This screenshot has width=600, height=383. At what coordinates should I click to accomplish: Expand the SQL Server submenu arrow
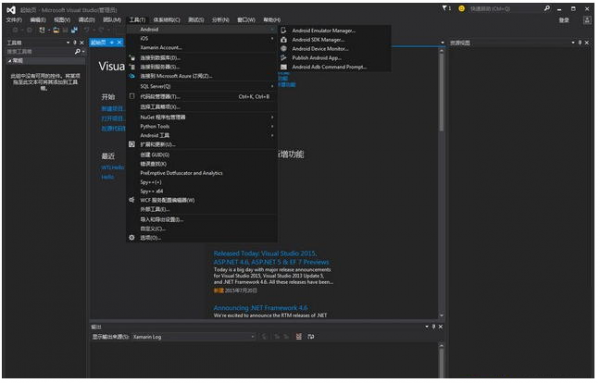[273, 87]
